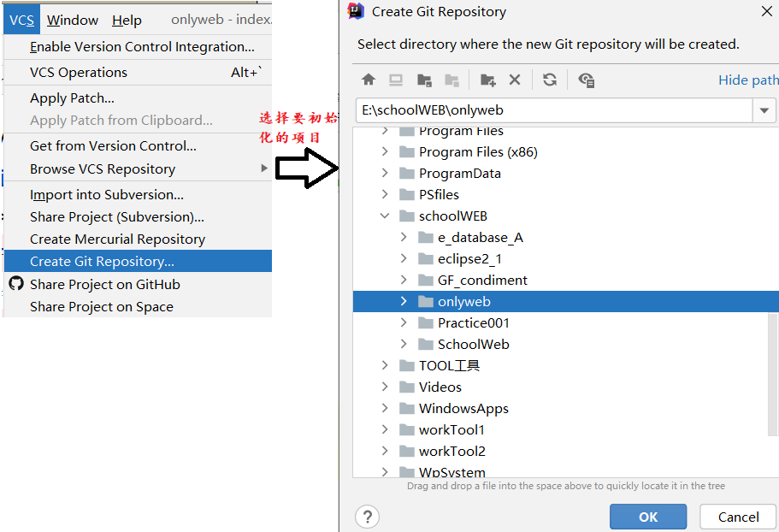Choose Enable Version Control Integration
Screen dimensions: 779x532
138,47
